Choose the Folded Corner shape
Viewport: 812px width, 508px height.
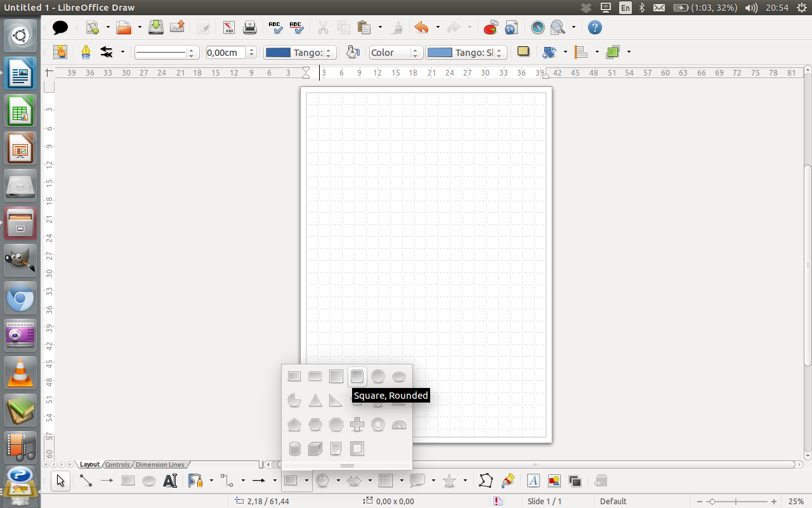coord(336,449)
